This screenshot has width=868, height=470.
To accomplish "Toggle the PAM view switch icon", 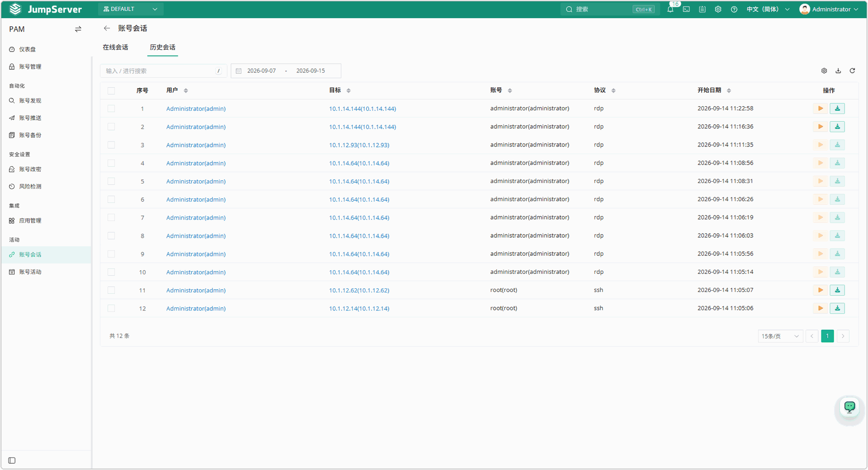I will point(78,29).
